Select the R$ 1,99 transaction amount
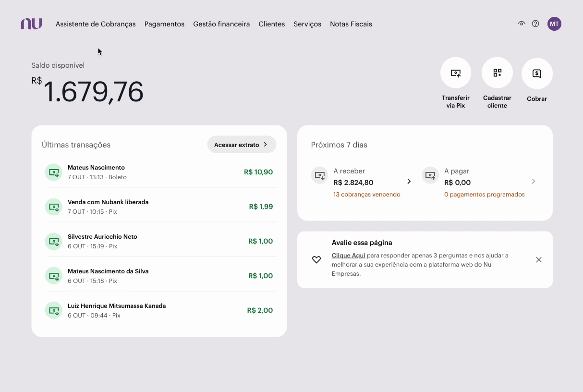This screenshot has height=392, width=583. pos(261,207)
